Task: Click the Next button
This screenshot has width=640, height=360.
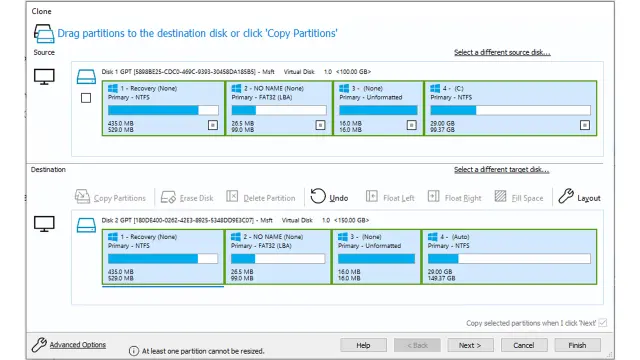Action: (x=470, y=345)
